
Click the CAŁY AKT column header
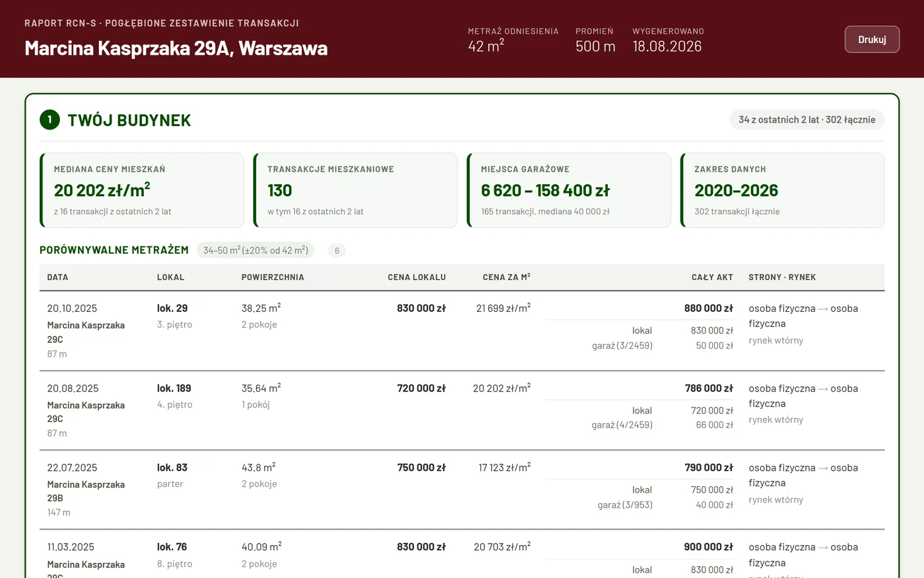712,277
